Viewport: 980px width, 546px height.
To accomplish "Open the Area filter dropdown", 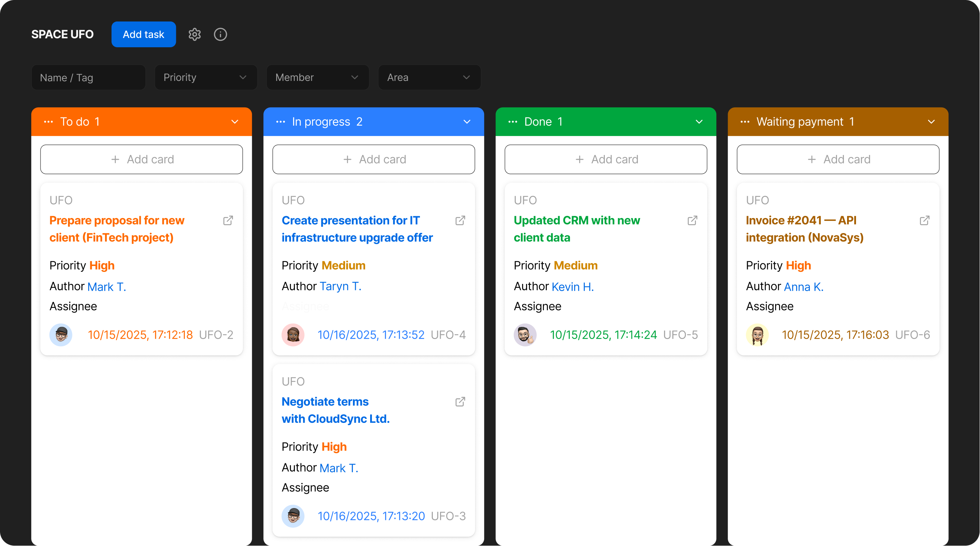I will (429, 77).
